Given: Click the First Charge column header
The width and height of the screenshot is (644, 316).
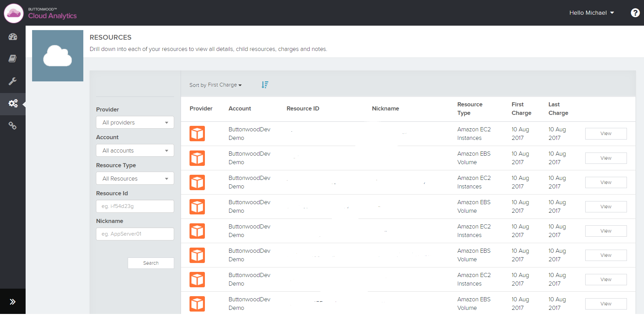Looking at the screenshot, I should tap(521, 108).
